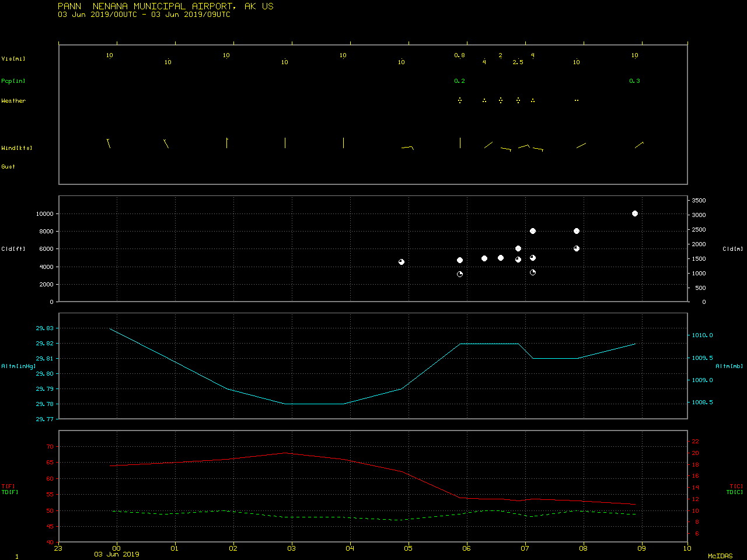Click the Gust row label
This screenshot has width=747, height=560.
tap(8, 167)
